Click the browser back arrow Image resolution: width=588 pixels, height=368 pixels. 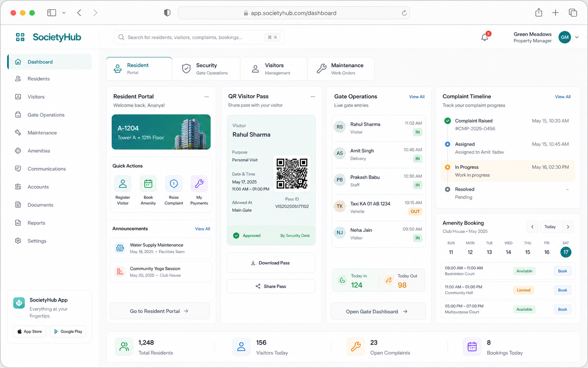tap(79, 13)
